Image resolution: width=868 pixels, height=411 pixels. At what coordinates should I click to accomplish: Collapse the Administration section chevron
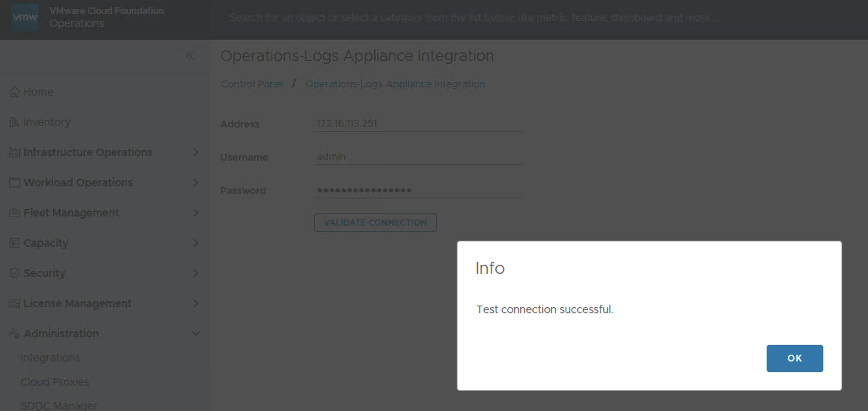195,334
